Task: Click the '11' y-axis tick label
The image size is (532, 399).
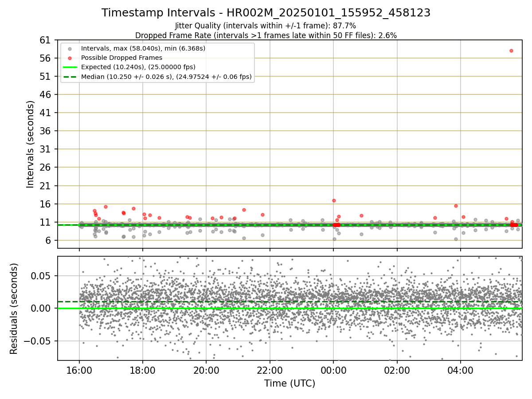Action: [46, 223]
